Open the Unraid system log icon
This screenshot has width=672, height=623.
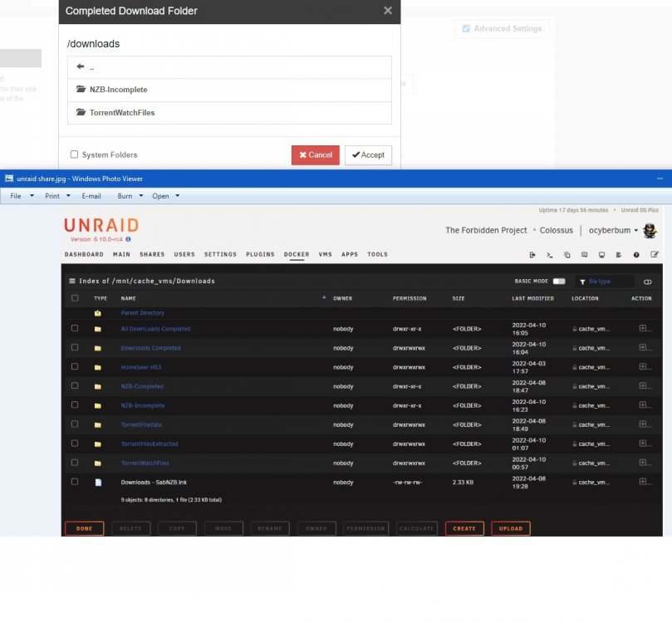[x=619, y=254]
